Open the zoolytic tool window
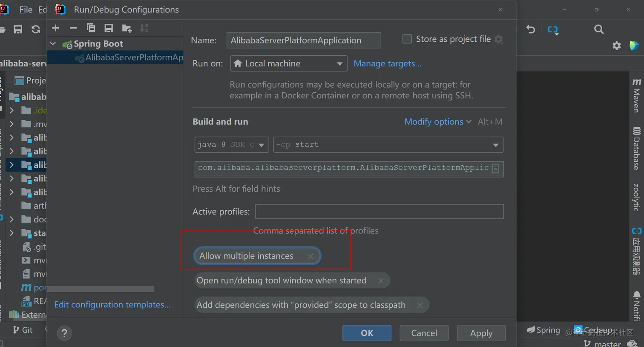Viewport: 644px width, 347px height. (x=636, y=198)
